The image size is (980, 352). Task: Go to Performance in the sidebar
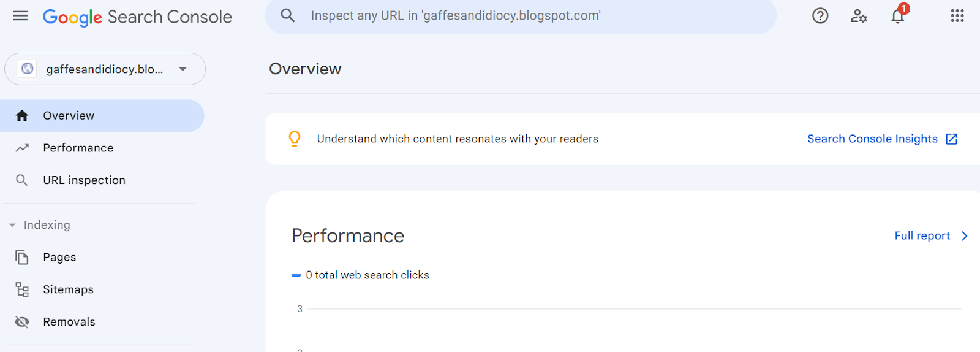click(78, 148)
